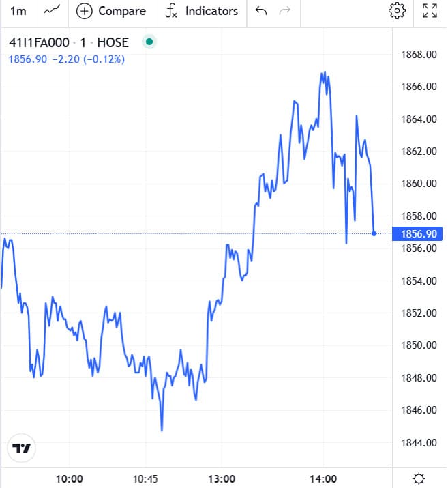Select the current price label 1856.90
Viewport: 448px width, 488px height.
pos(419,234)
